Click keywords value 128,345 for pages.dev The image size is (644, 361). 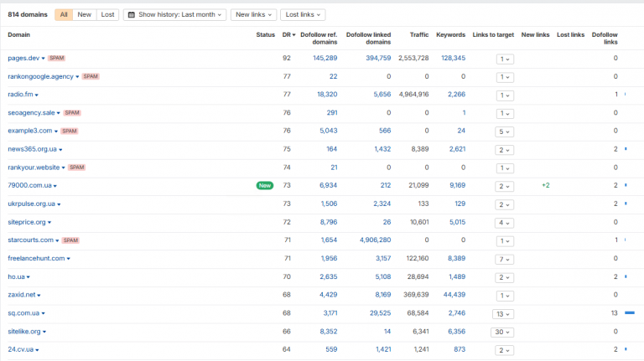click(453, 59)
